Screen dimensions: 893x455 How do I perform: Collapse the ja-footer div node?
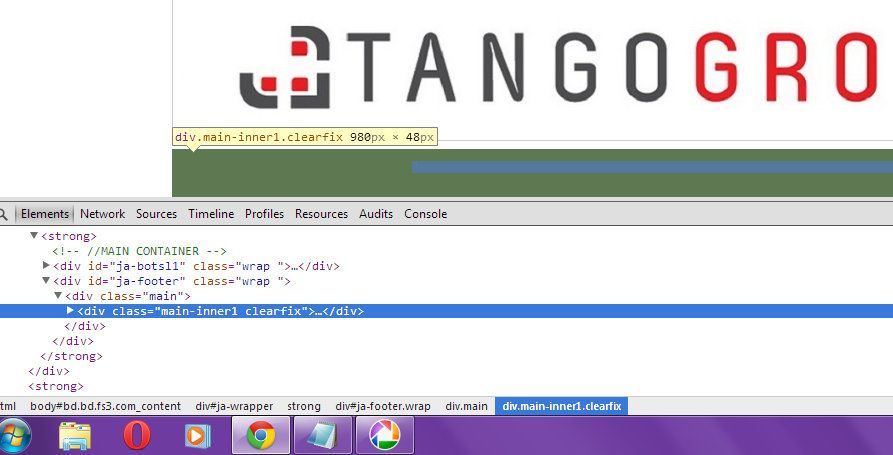46,281
